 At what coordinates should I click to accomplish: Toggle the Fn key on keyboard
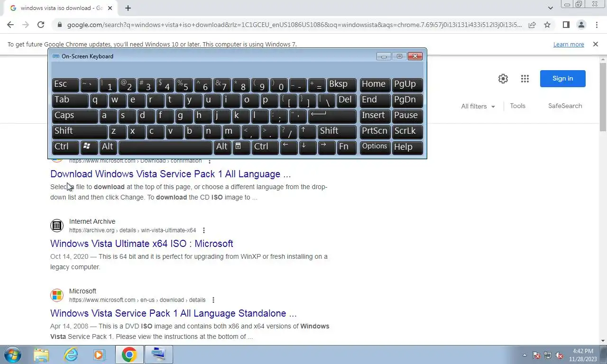(346, 147)
